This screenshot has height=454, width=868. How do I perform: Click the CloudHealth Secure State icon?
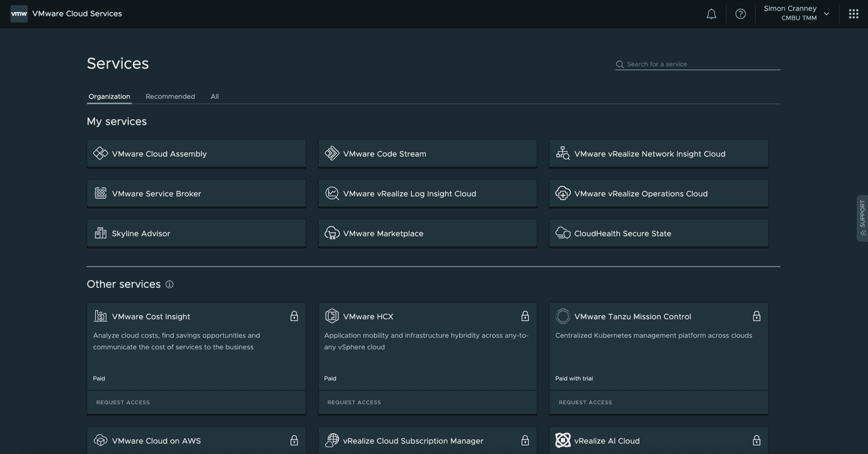click(x=563, y=233)
